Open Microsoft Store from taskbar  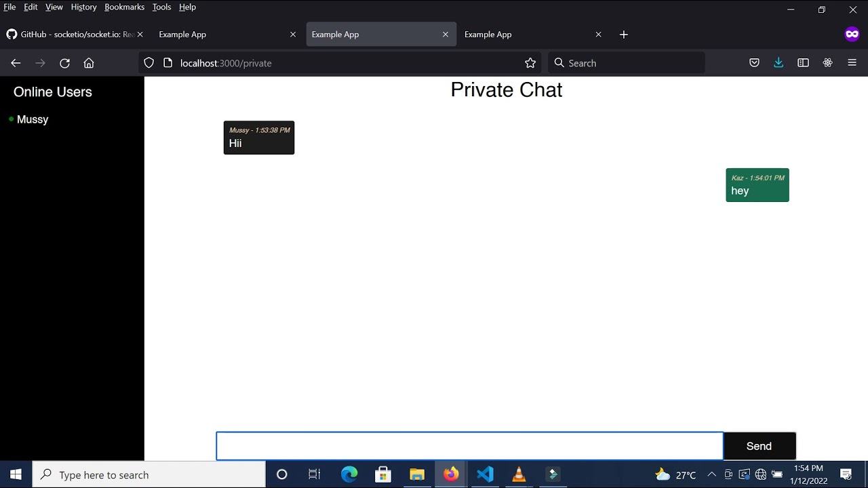[383, 474]
